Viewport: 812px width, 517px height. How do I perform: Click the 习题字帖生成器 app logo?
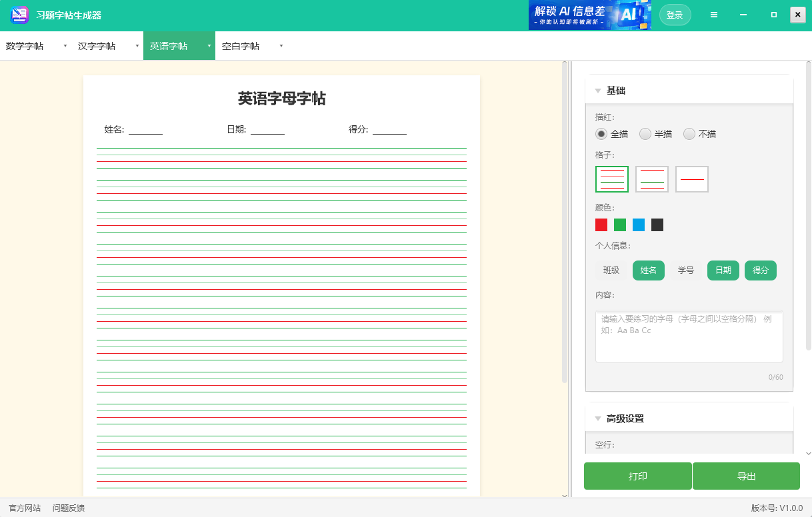[19, 14]
